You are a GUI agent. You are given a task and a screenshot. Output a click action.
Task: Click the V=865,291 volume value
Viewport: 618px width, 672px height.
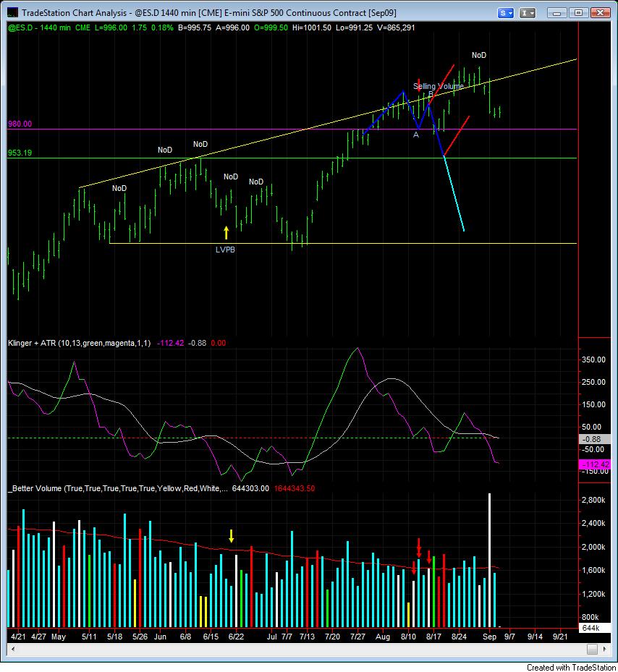(396, 28)
